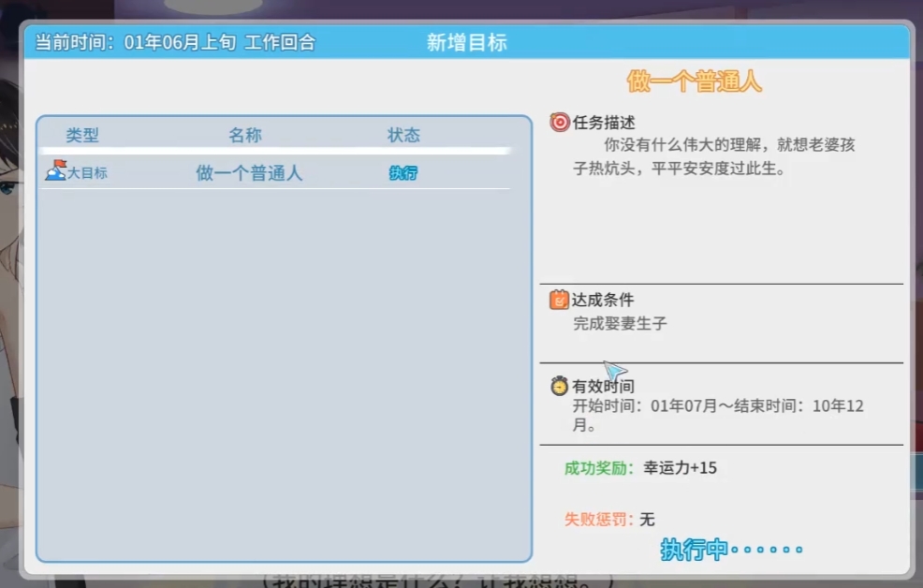The height and width of the screenshot is (588, 923).
Task: Sort by the 类型 column header
Action: click(82, 135)
